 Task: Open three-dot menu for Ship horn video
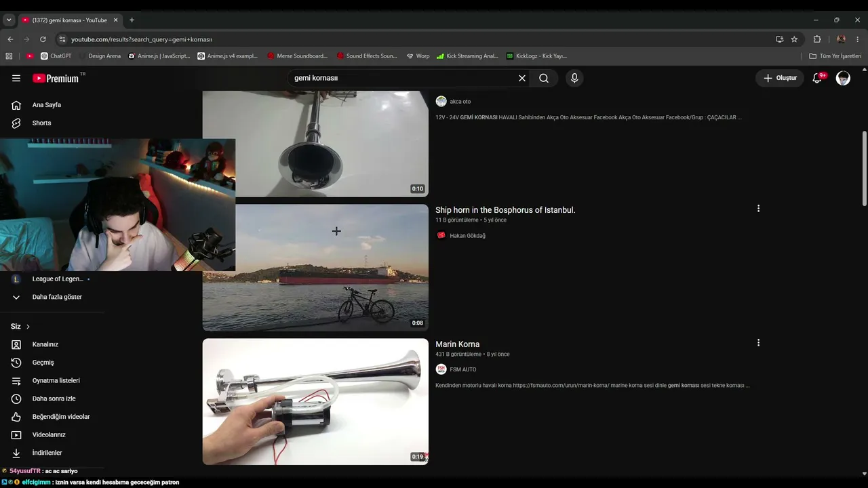click(758, 209)
